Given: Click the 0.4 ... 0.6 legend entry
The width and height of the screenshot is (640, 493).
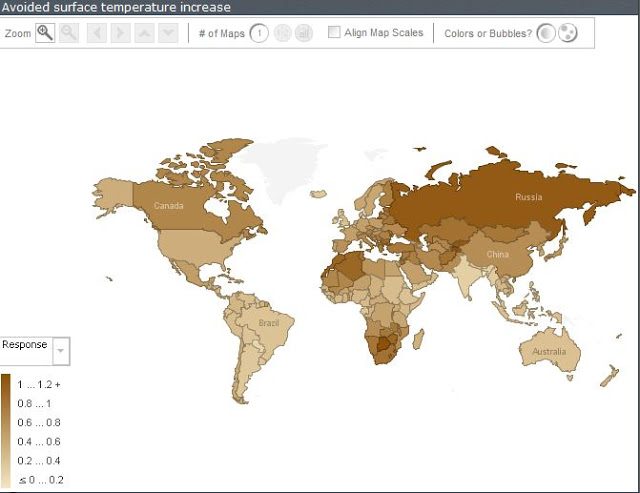Looking at the screenshot, I should [39, 442].
